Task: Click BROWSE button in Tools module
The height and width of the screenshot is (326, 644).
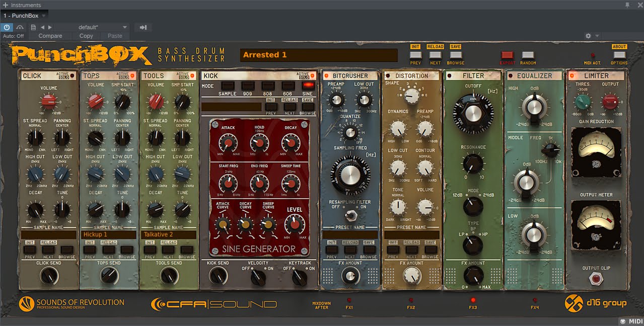Action: click(x=187, y=250)
